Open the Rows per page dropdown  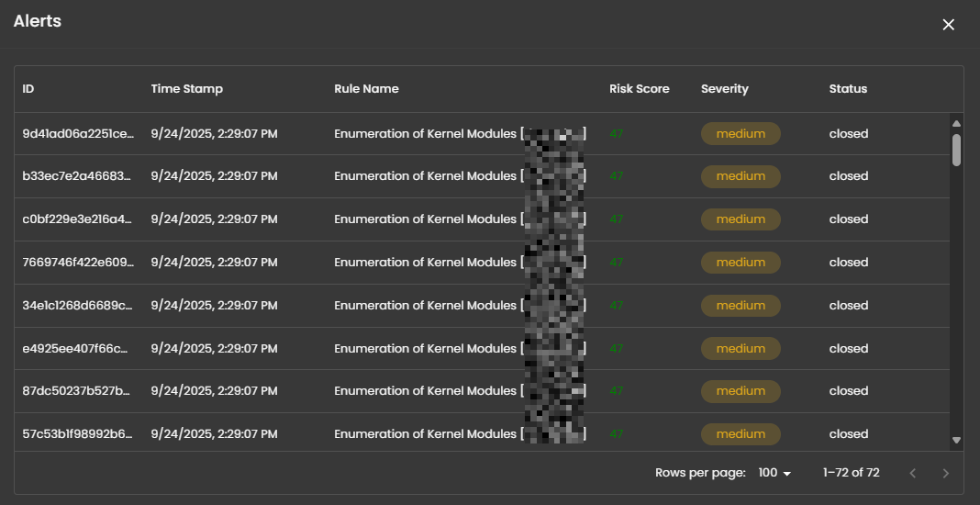[x=774, y=473]
